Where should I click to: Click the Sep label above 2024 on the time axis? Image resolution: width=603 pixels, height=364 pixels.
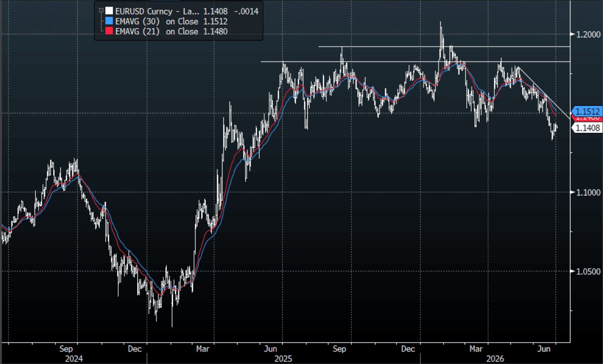click(x=67, y=348)
